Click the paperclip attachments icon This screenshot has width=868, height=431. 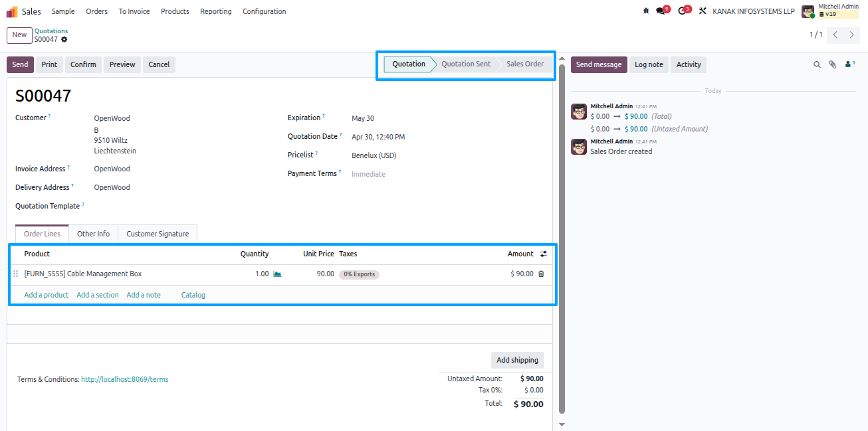pos(833,64)
